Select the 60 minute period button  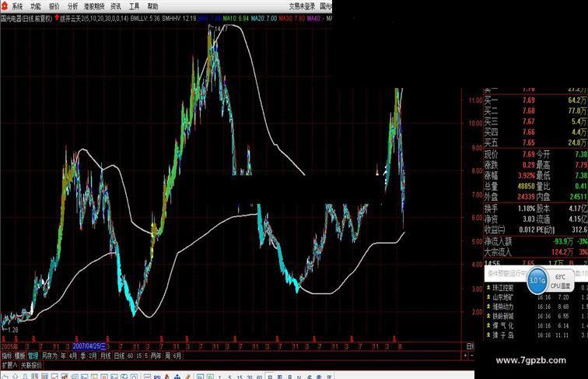131,356
